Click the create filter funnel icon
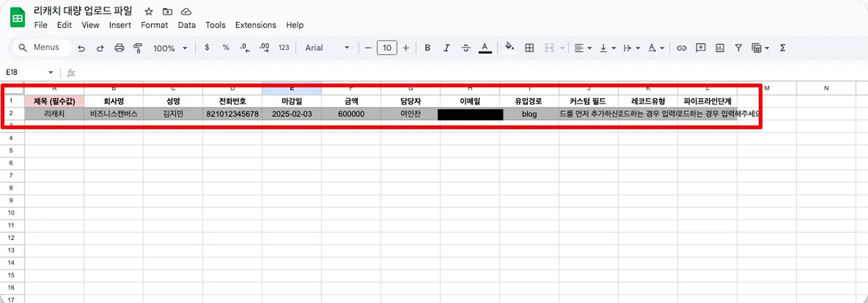 738,48
